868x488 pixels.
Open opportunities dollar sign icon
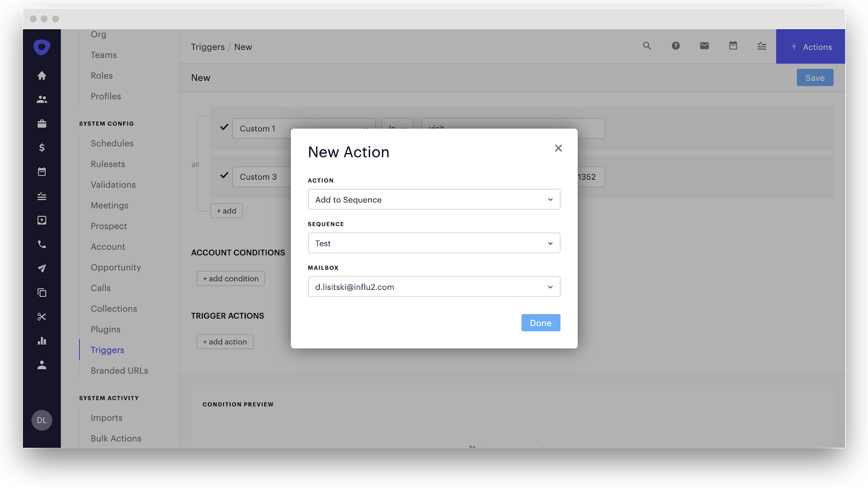coord(42,148)
